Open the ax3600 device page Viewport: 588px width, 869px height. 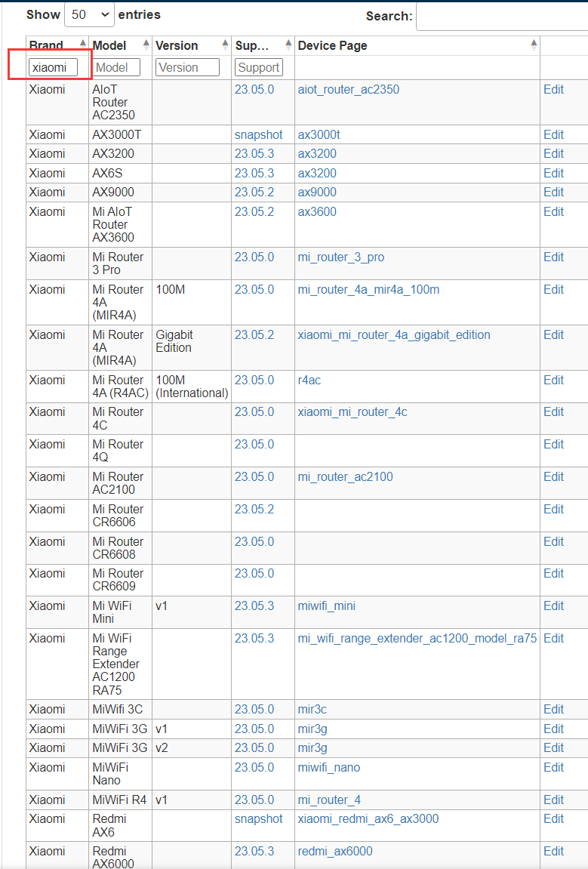[x=317, y=211]
